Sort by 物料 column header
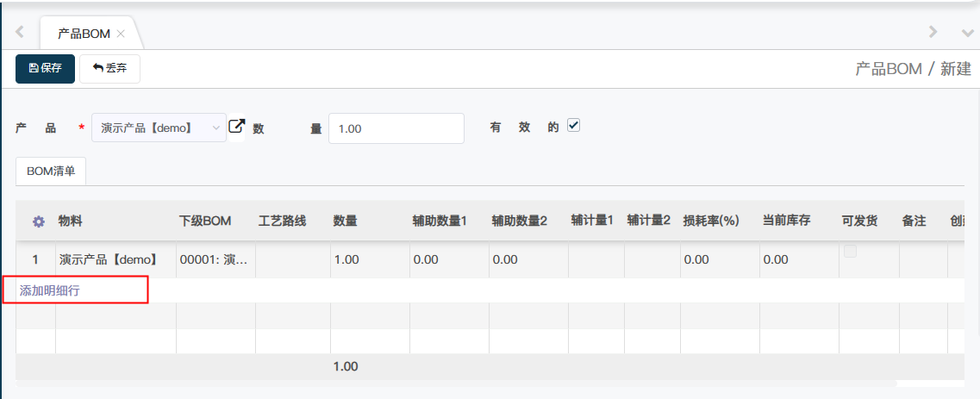980x399 pixels. coord(71,221)
